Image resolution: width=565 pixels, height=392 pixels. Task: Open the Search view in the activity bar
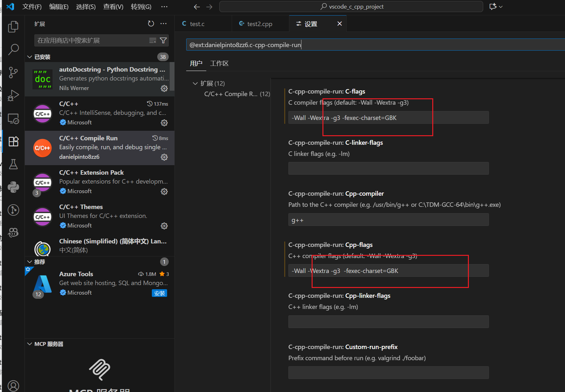13,49
